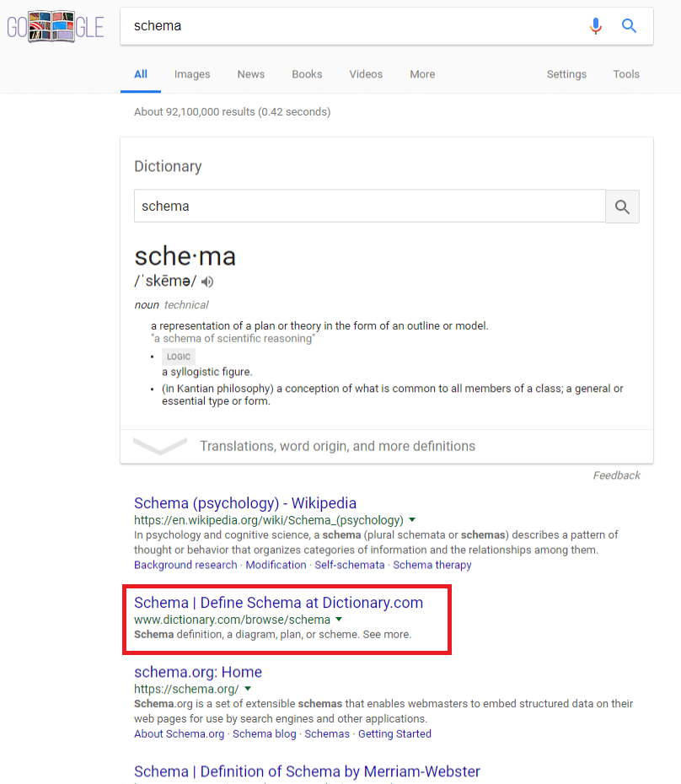The image size is (681, 784).
Task: Visit the Schema therapy sitelink
Action: (x=432, y=565)
